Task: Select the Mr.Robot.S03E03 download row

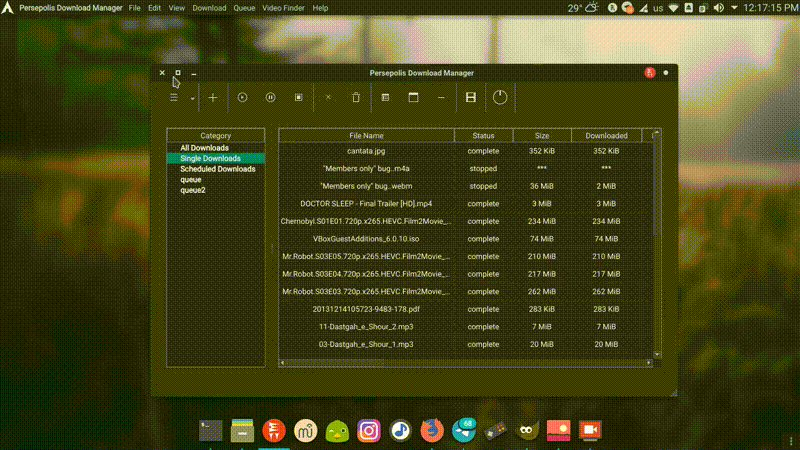Action: 466,292
